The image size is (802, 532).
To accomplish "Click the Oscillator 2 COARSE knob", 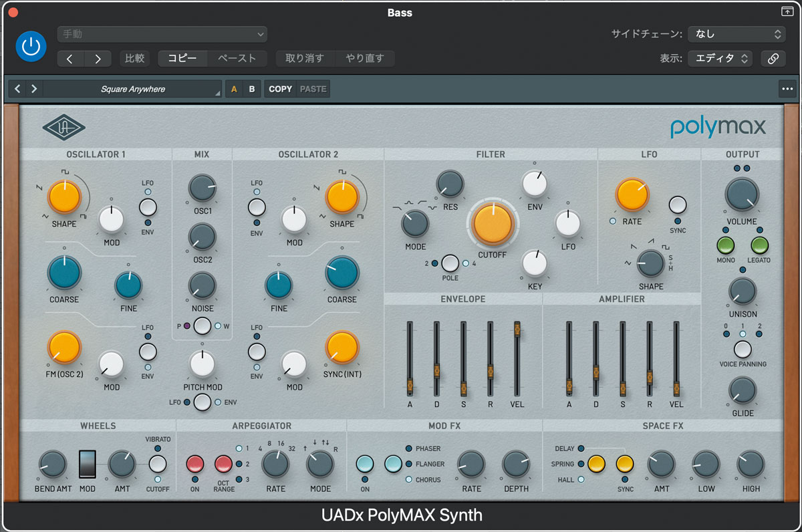I will click(x=342, y=272).
